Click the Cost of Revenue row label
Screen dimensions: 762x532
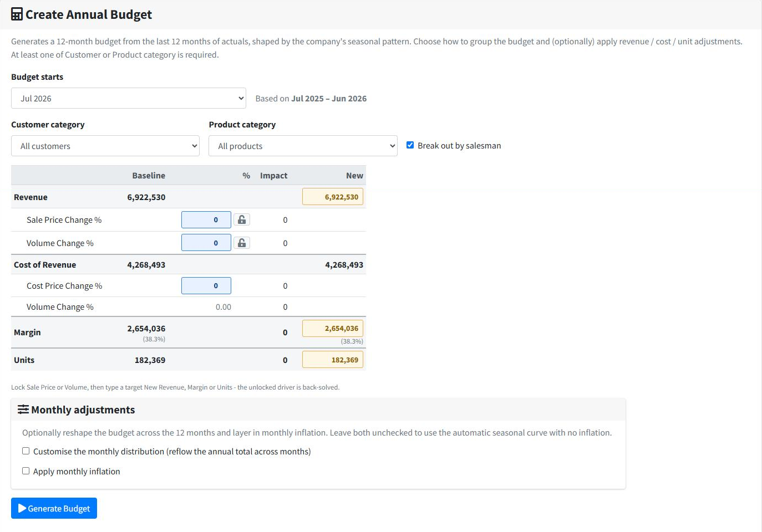click(45, 264)
